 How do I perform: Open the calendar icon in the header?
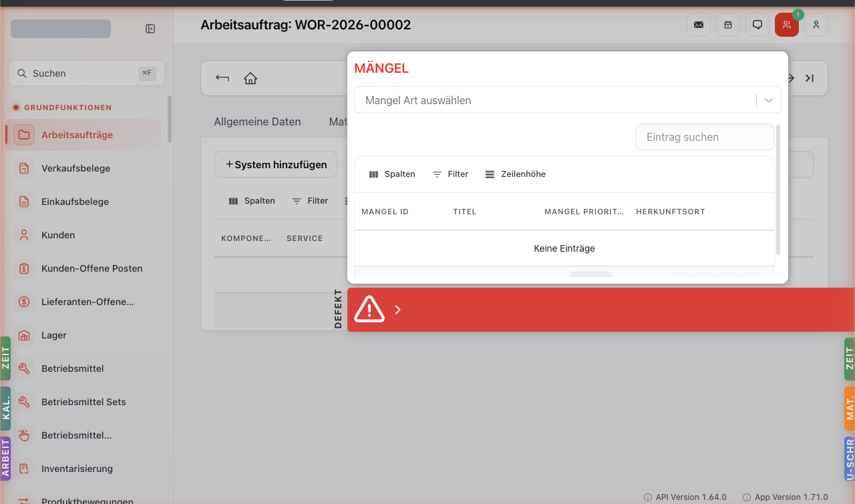pos(728,25)
